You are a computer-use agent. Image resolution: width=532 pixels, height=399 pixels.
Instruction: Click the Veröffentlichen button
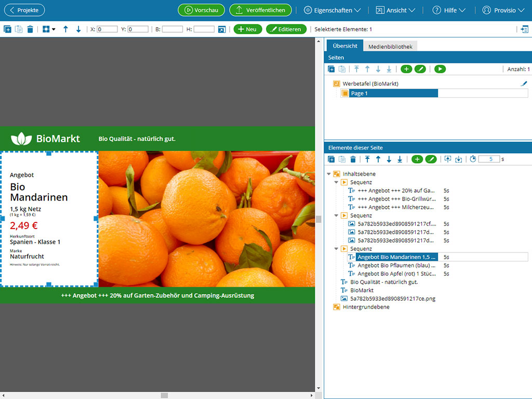pos(260,10)
